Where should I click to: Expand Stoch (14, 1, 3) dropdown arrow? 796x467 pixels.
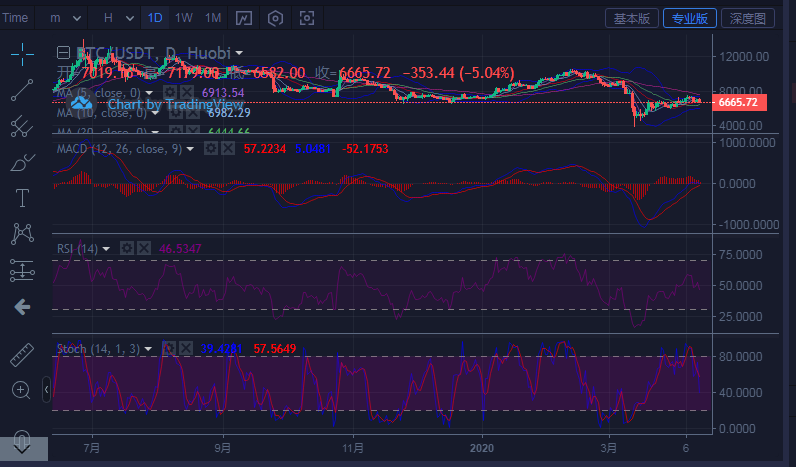coord(148,349)
